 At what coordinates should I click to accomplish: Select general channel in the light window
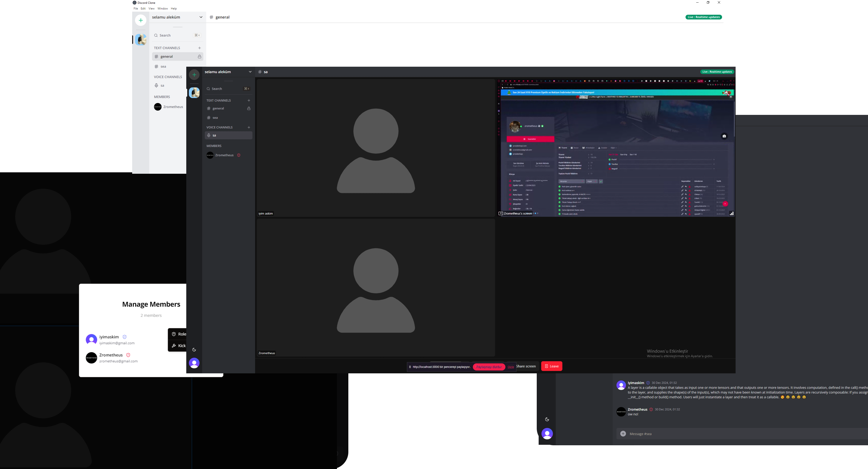[177, 56]
